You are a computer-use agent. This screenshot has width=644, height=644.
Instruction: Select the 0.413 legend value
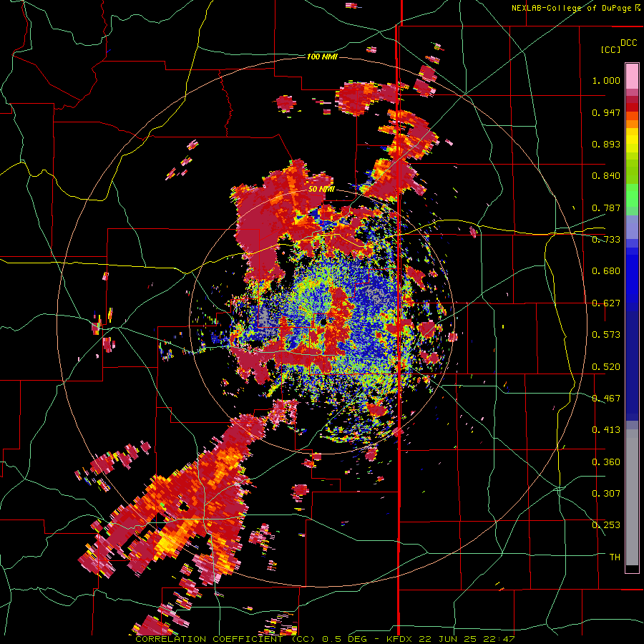(x=606, y=430)
